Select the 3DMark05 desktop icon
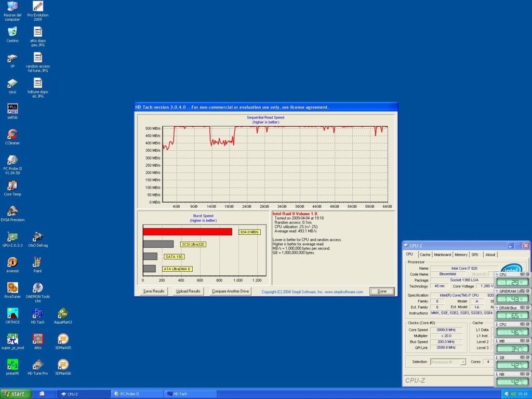 pos(63,342)
